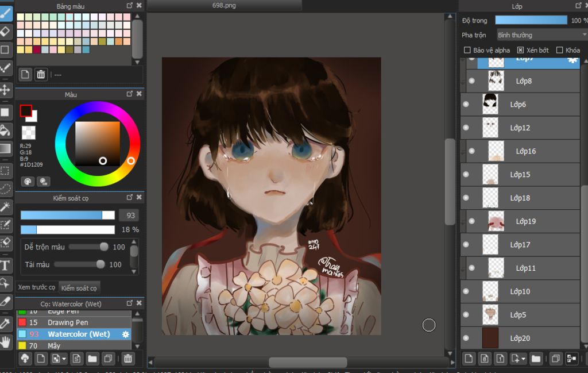588x373 pixels.
Task: Hide layer Lớp6
Action: coord(466,105)
